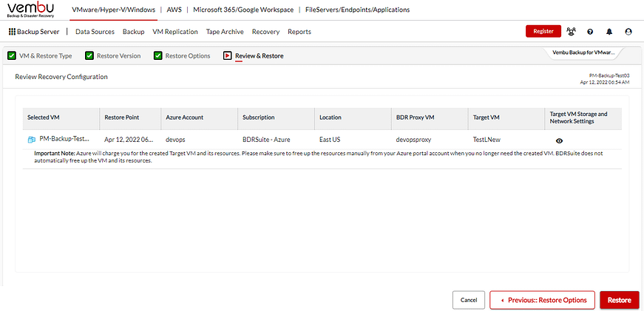644x311 pixels.
Task: Open the Backup Server grid icon
Action: tap(12, 32)
